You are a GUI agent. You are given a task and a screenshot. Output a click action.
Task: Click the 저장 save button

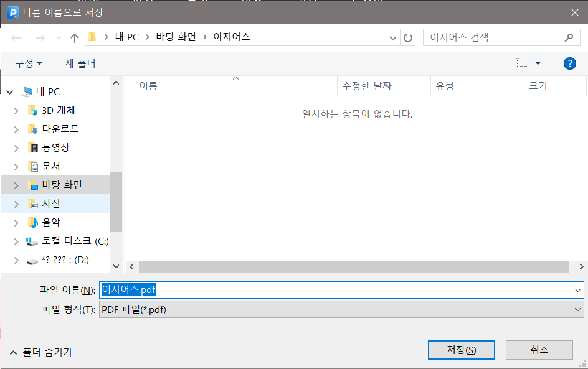coord(461,350)
